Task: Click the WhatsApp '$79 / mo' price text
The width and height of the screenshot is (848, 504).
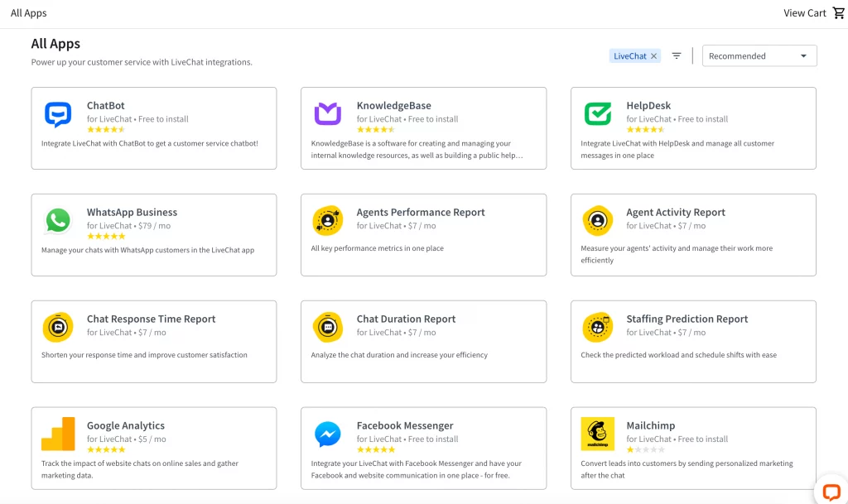Action: [x=154, y=226]
